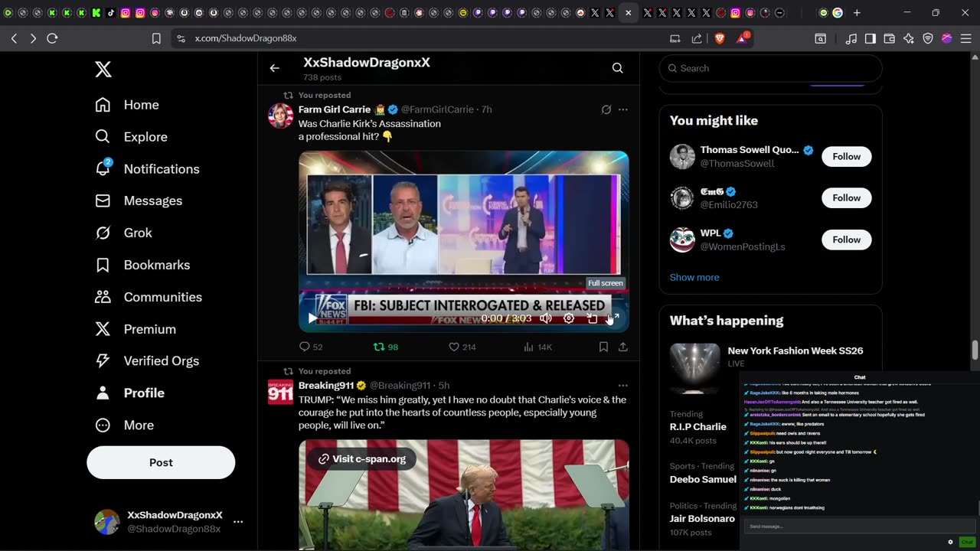The image size is (980, 551).
Task: Click the browser forward button
Action: tap(33, 38)
